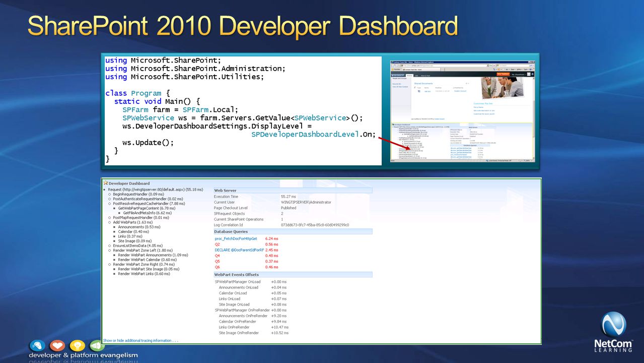The image size is (644, 363).
Task: Select Render WebPart Announcements (1.09 ms)
Action: (153, 255)
